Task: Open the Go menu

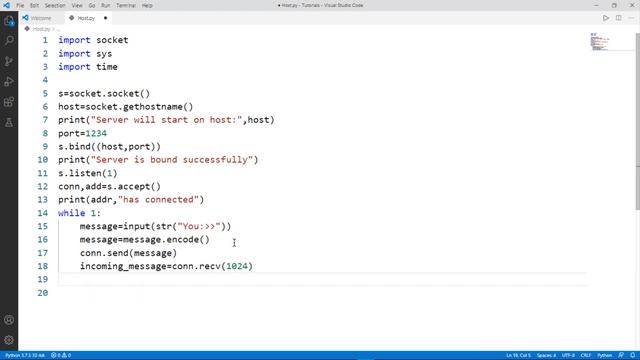Action: [92, 5]
